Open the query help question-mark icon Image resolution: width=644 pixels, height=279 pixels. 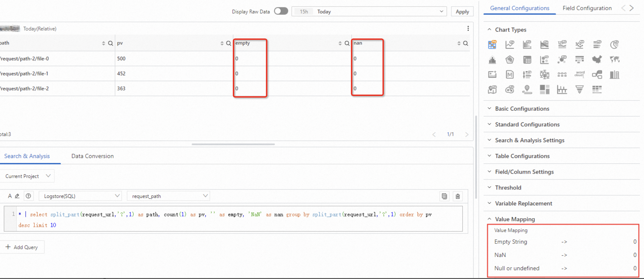[x=28, y=196]
